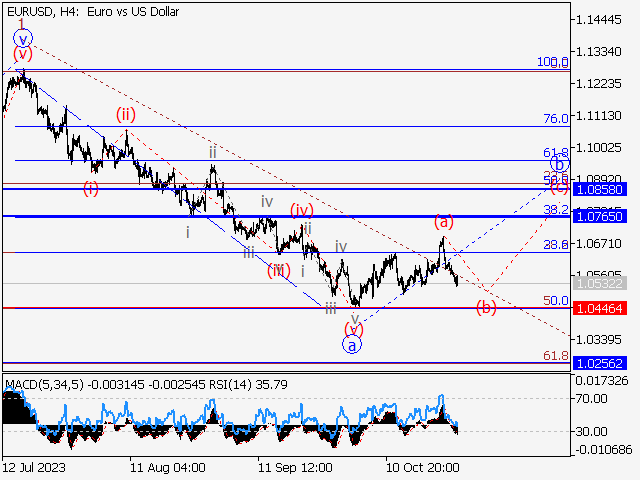Click the chart title 'EURUSD, H4: Euro vs US Dollar'
The height and width of the screenshot is (480, 640).
93,12
